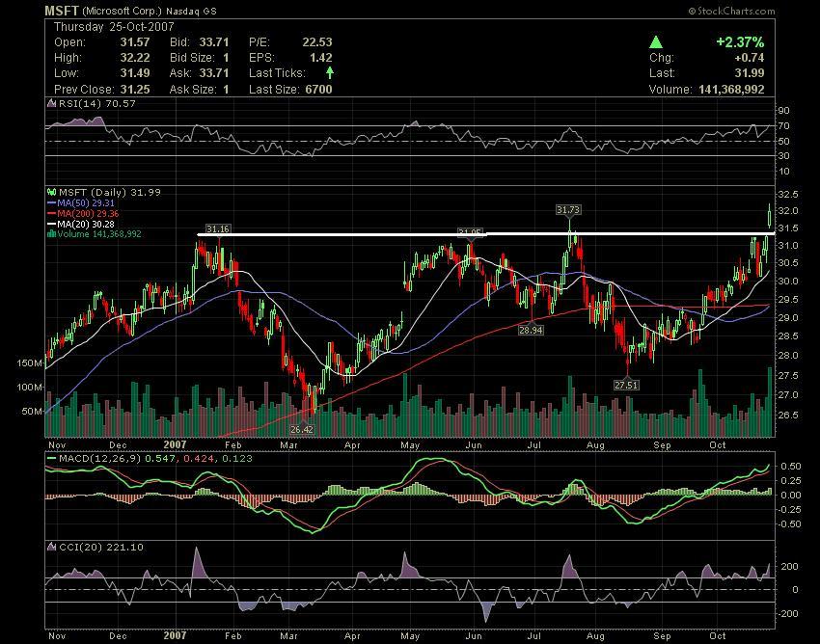Click the 90 level on the RSI axis
The image size is (820, 644).
[784, 110]
